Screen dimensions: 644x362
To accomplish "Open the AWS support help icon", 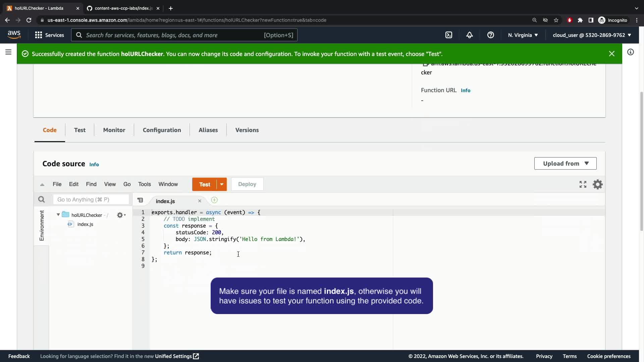I will 490,35.
